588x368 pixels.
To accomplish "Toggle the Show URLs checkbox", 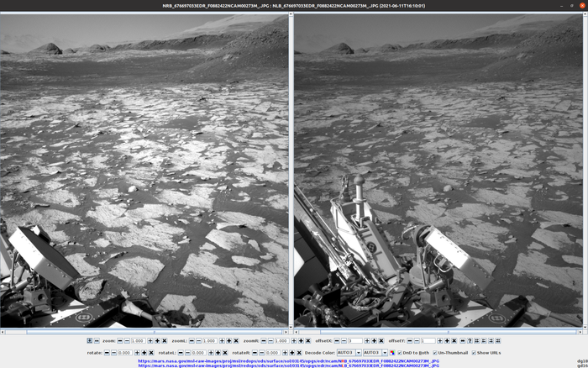I will (474, 353).
